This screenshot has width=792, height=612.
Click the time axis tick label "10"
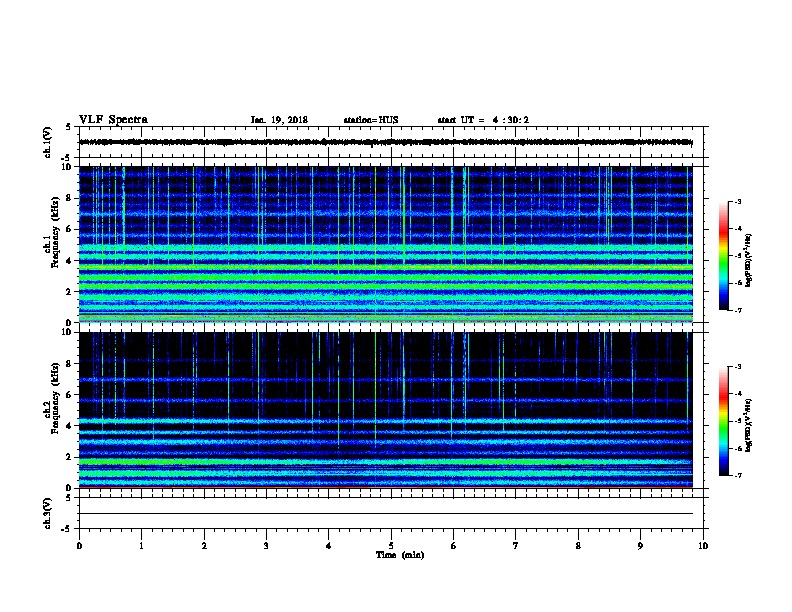tap(703, 546)
